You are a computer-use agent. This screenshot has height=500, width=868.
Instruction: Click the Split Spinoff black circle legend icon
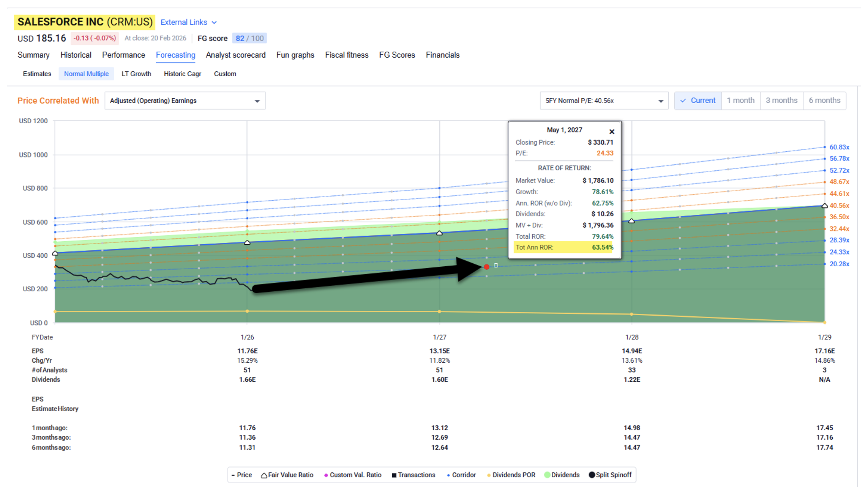tap(591, 475)
